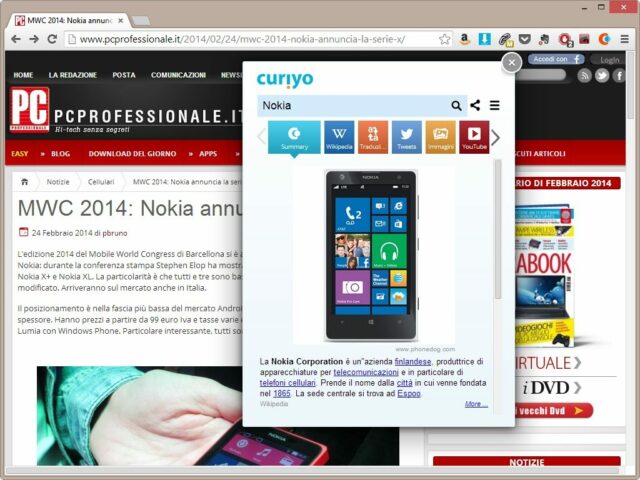Close the Curiyo popup
This screenshot has width=640, height=480.
tap(511, 63)
